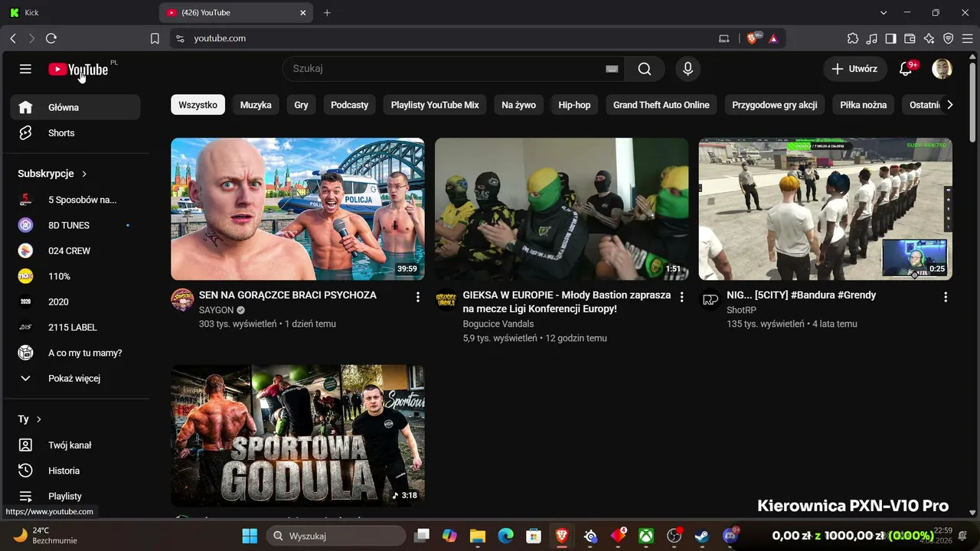Screen dimensions: 980x551
Task: Open the SPORTOWA GODULA video thumbnail
Action: pos(298,435)
